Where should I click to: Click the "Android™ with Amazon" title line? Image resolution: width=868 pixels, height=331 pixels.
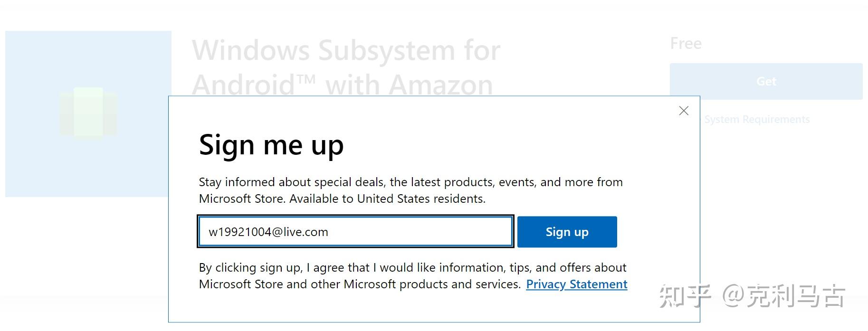[342, 85]
